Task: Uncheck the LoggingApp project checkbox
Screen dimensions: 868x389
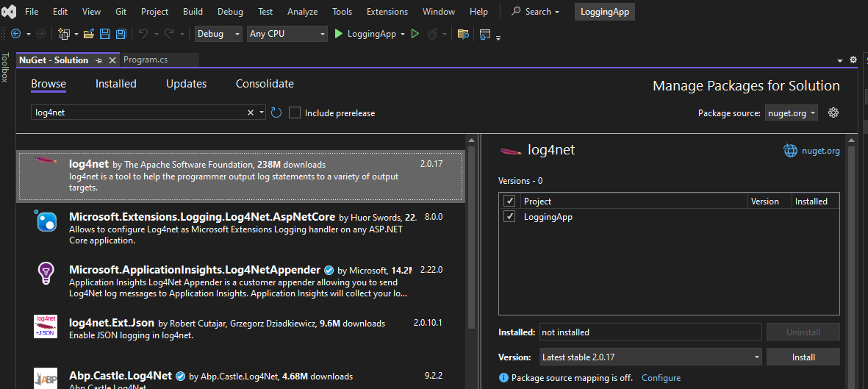Action: (x=509, y=217)
